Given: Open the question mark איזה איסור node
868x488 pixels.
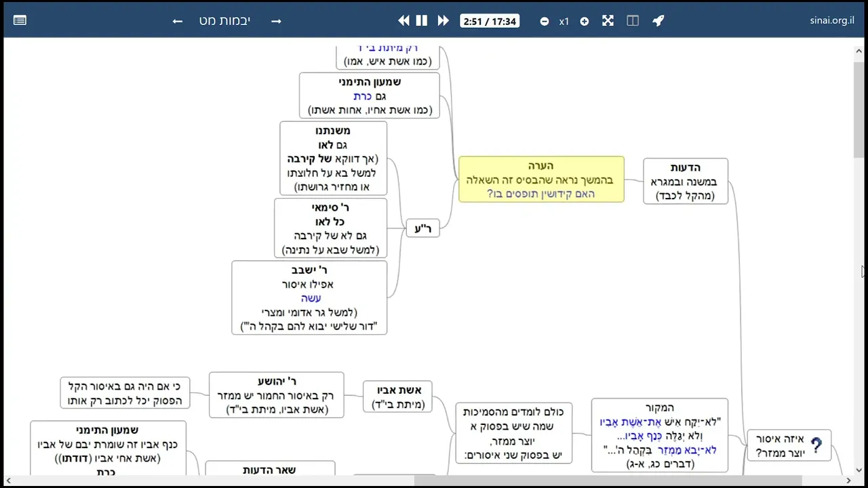Looking at the screenshot, I should [789, 446].
